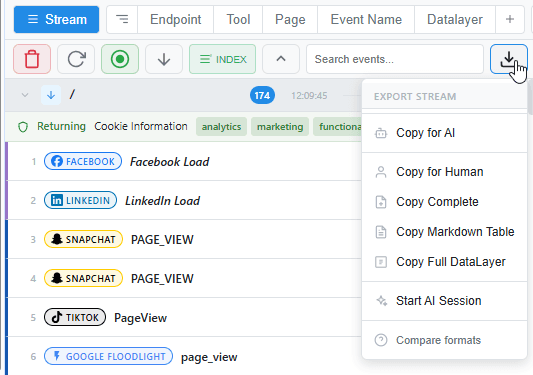
Task: Focus the Search events input field
Action: (x=395, y=59)
